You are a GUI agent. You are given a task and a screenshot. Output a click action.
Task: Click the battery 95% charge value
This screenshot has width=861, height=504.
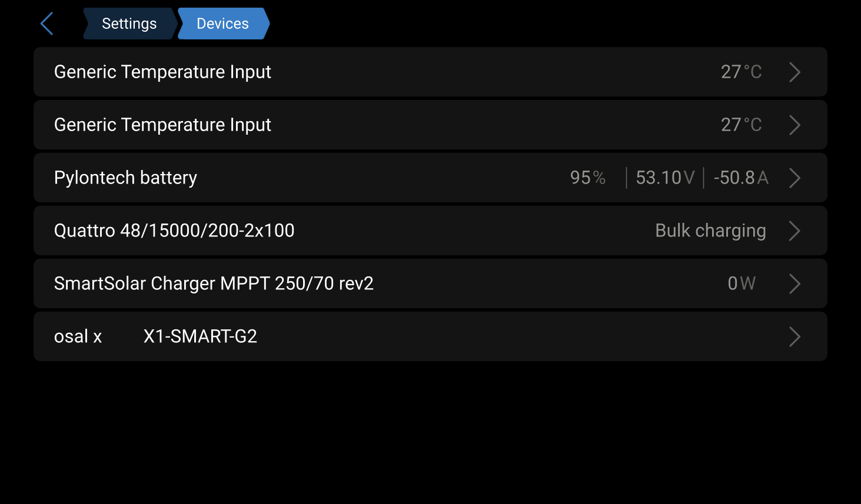click(587, 178)
